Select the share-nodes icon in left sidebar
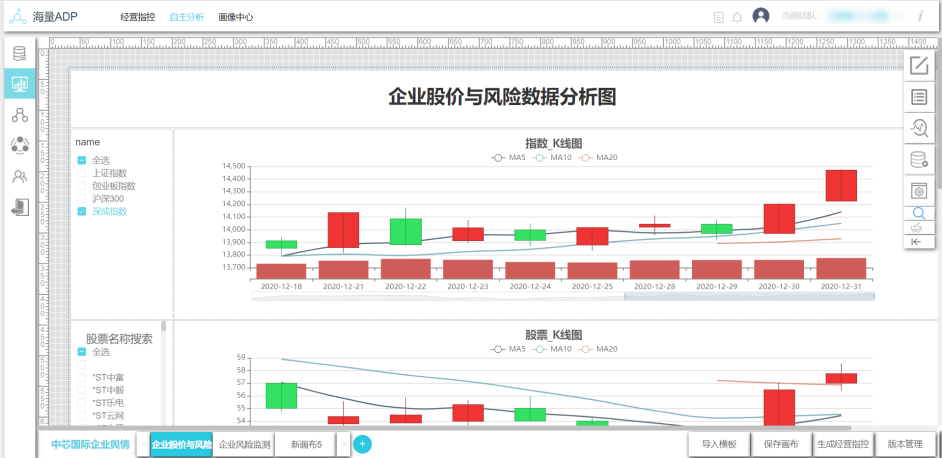The height and width of the screenshot is (458, 942). [19, 114]
